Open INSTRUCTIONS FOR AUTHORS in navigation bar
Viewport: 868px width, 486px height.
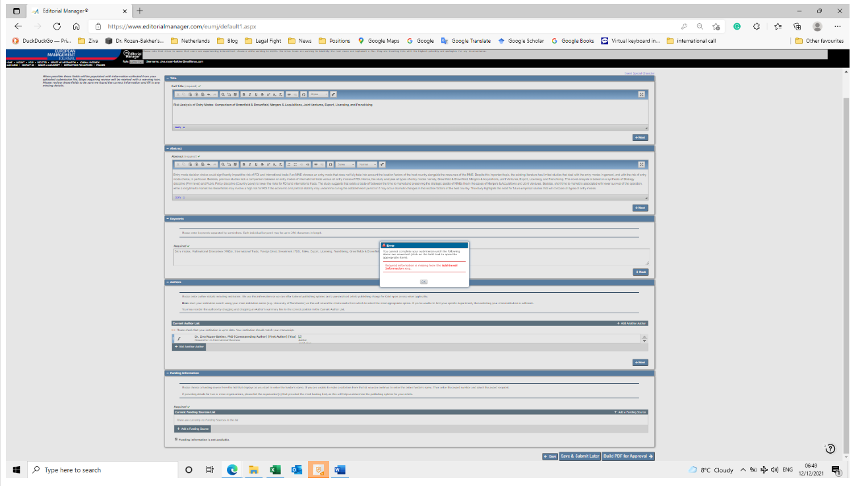tap(78, 65)
